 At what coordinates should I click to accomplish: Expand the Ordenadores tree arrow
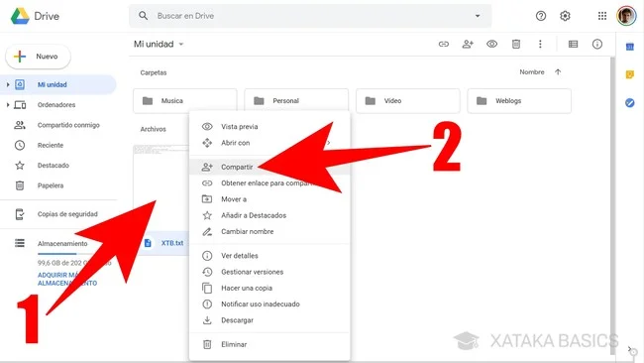pyautogui.click(x=7, y=105)
